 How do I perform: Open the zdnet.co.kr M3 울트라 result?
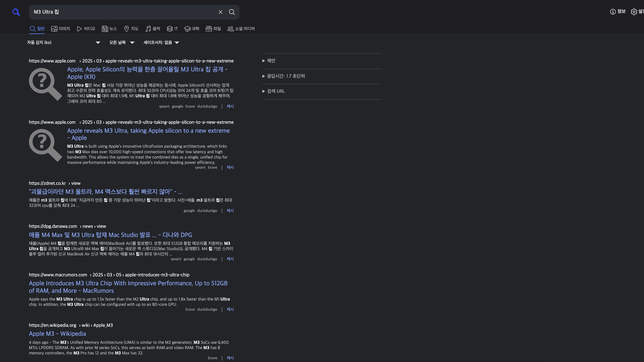(105, 192)
